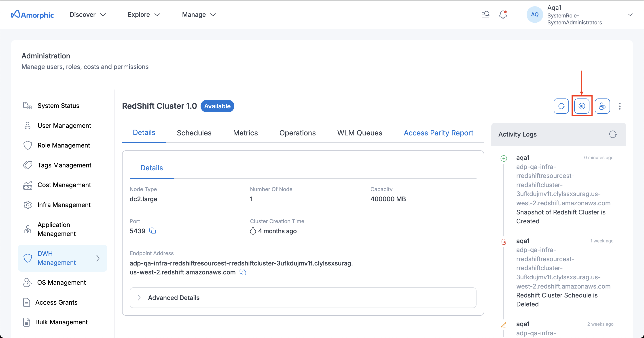Open Bulk Management page

point(61,322)
